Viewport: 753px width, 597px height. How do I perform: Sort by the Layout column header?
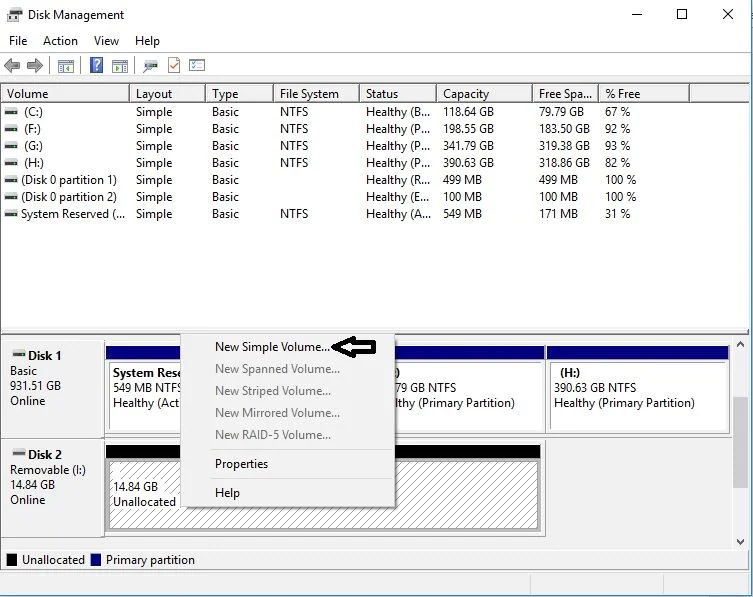pyautogui.click(x=168, y=94)
